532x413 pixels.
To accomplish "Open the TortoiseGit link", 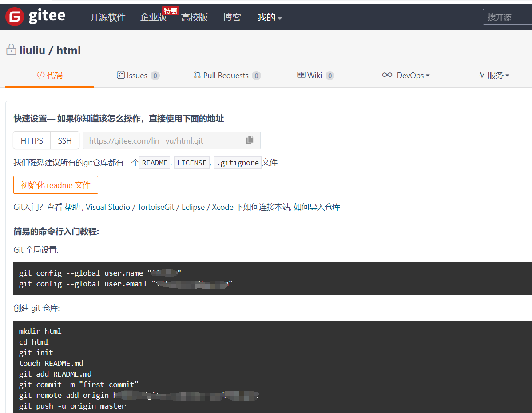I will tap(156, 207).
